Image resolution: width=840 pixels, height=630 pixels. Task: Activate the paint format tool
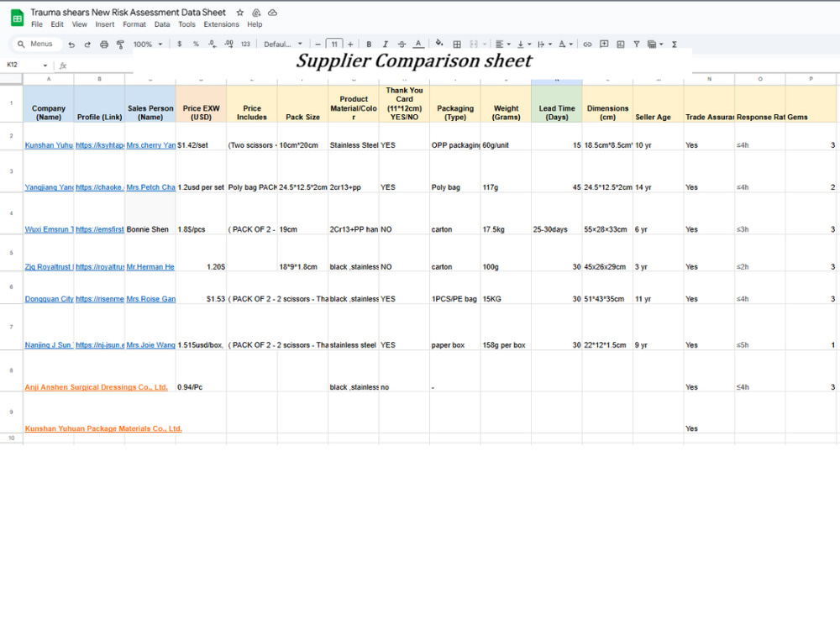pos(120,45)
